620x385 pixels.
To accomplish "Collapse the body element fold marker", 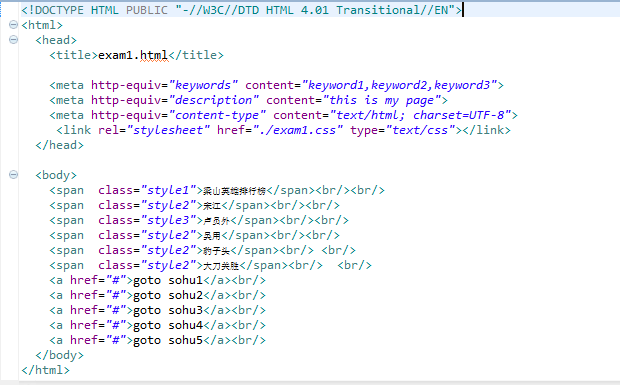I will click(x=13, y=174).
